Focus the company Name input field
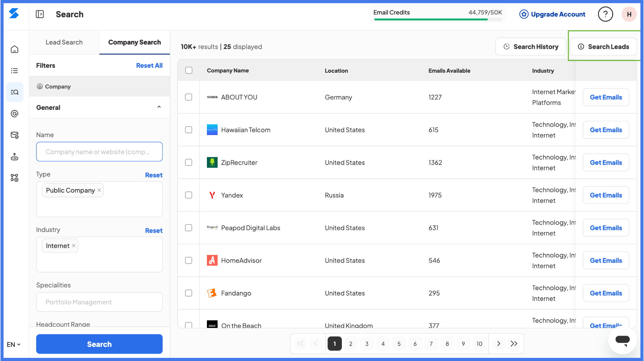The image size is (644, 361). pos(99,152)
